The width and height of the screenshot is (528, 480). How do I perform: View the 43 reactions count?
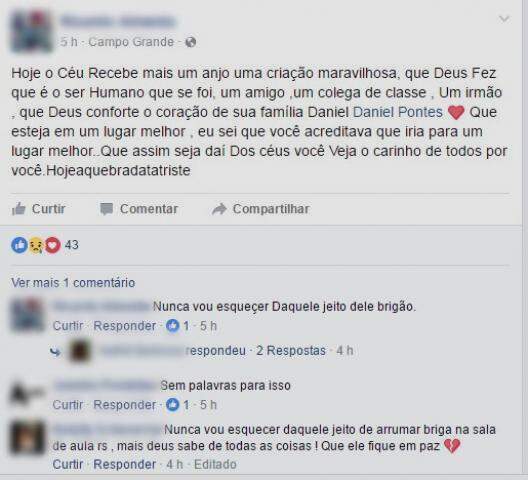pyautogui.click(x=71, y=245)
